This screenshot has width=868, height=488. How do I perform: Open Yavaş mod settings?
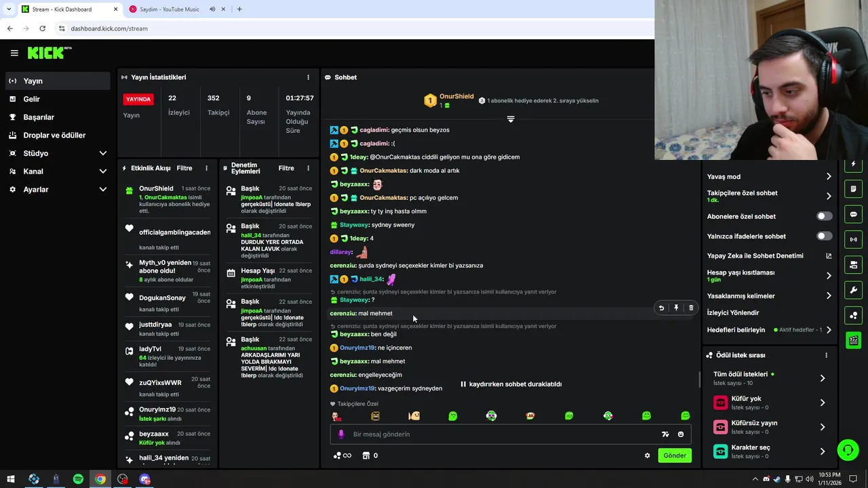(769, 176)
